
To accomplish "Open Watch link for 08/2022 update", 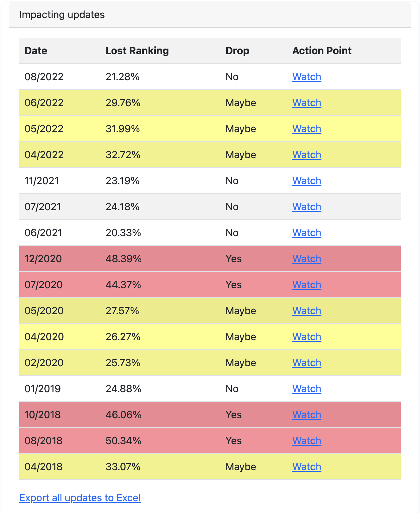I will click(307, 77).
